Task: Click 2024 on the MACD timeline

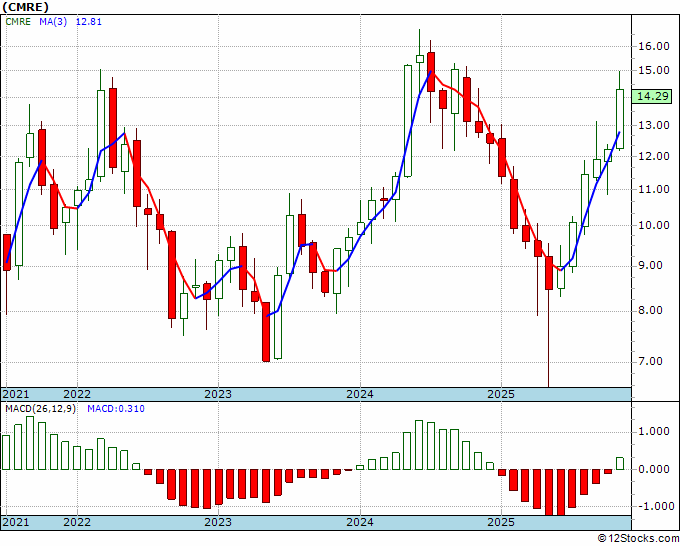Action: pyautogui.click(x=360, y=522)
